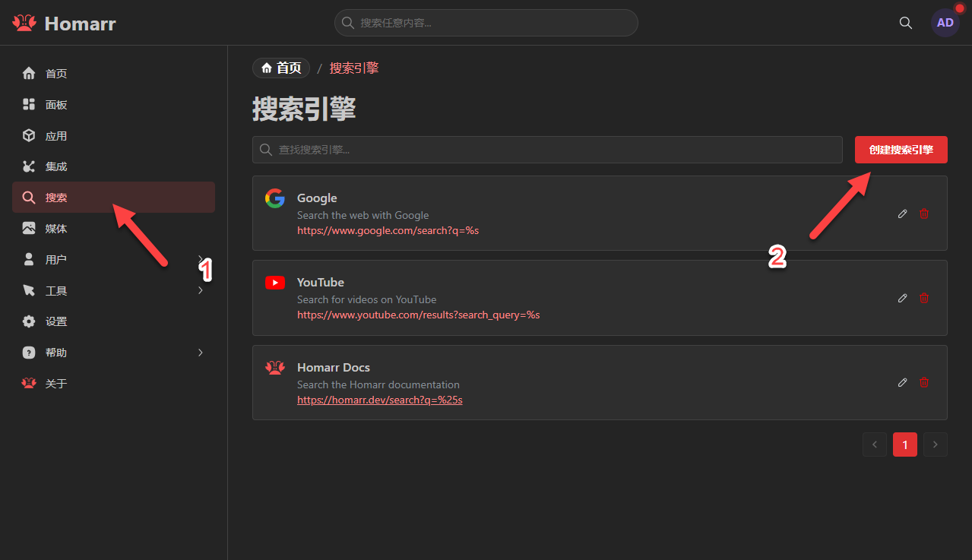Open 面板 in the sidebar
972x560 pixels.
tap(113, 105)
